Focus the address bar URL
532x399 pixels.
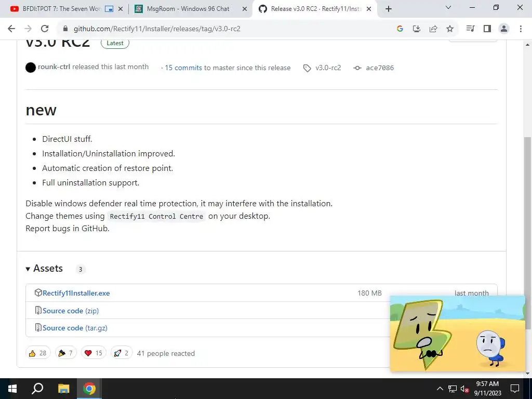[x=157, y=29]
